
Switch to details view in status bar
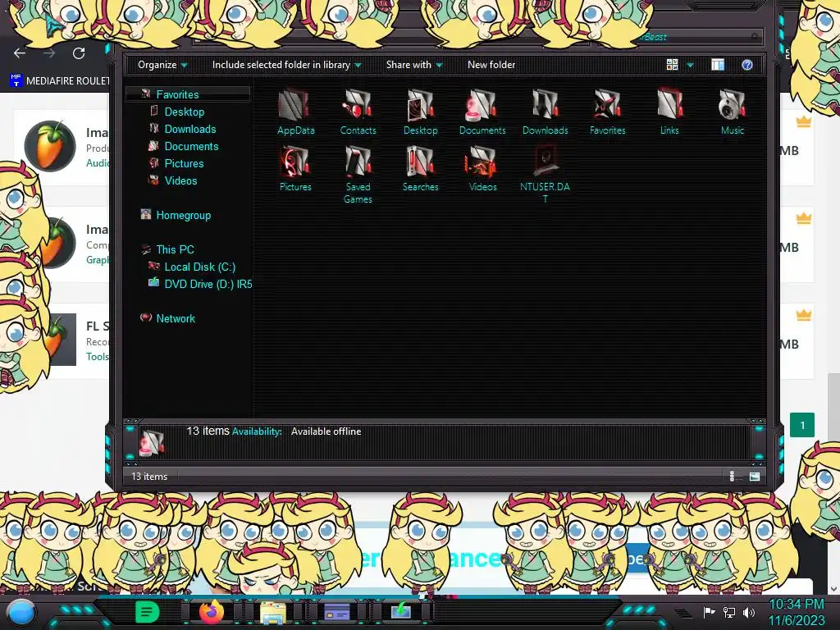(732, 477)
